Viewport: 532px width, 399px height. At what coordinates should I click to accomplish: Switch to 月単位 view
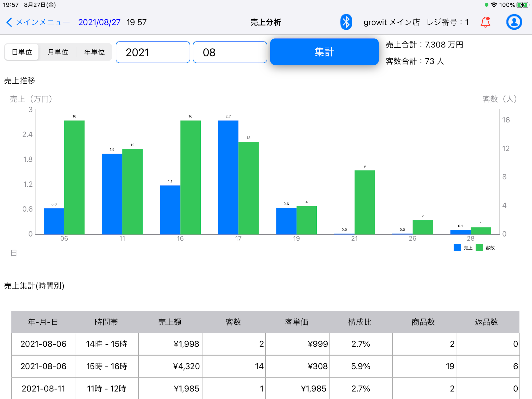58,52
